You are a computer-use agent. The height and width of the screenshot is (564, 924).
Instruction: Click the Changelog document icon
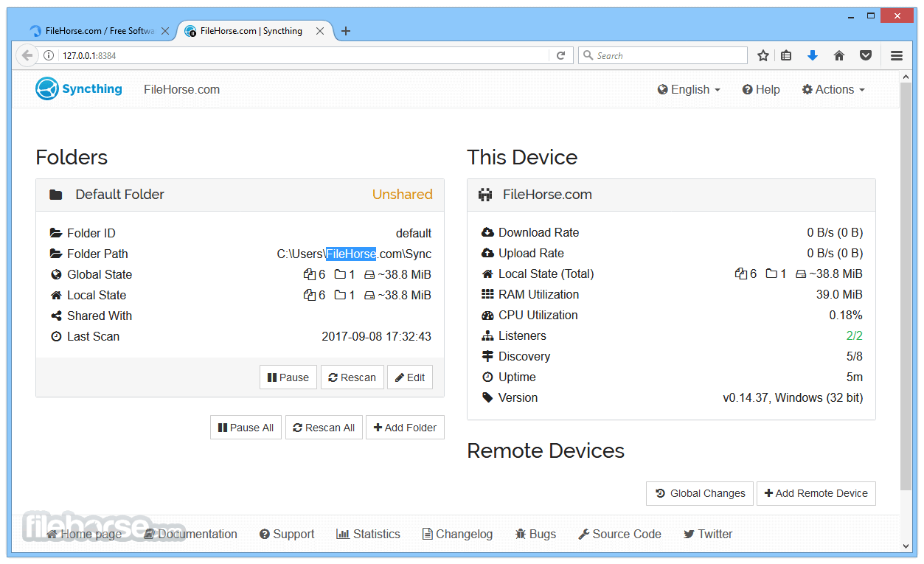tap(426, 534)
